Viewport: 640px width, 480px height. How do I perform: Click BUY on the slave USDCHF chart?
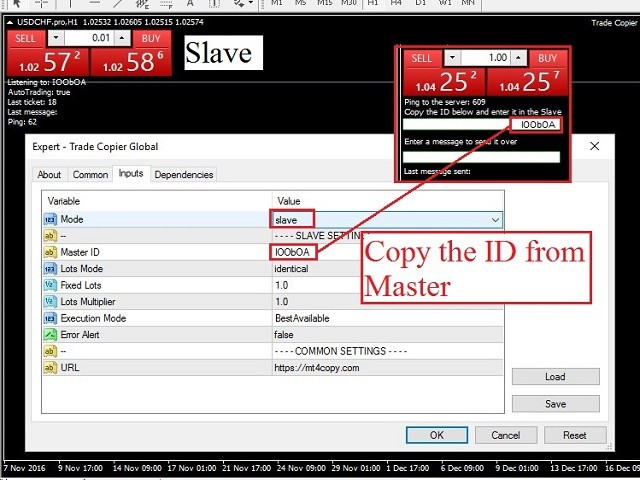tap(151, 39)
